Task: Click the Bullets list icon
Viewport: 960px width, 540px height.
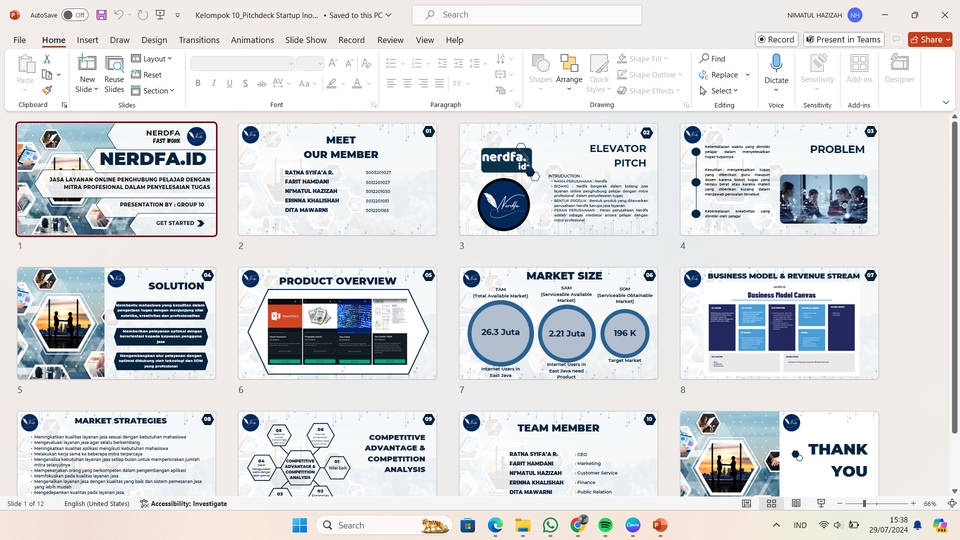Action: point(391,63)
